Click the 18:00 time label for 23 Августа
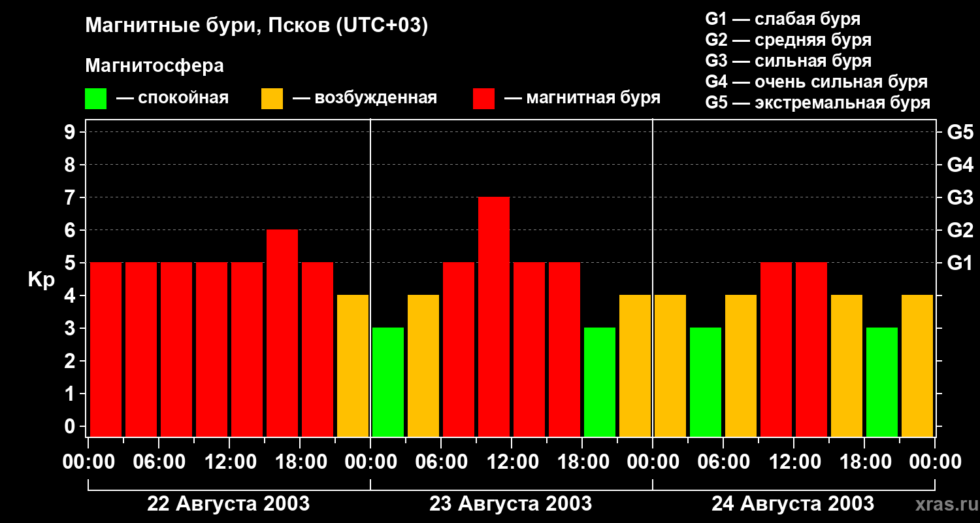 tap(582, 462)
